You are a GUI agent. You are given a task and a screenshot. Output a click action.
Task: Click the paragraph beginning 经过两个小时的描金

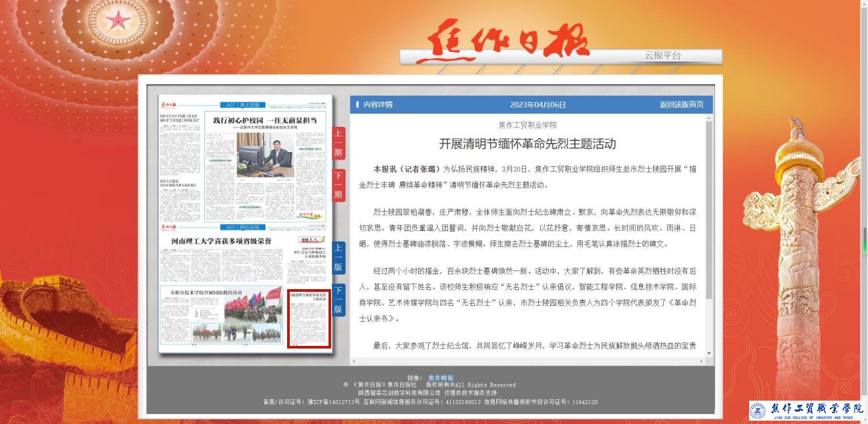pyautogui.click(x=527, y=294)
